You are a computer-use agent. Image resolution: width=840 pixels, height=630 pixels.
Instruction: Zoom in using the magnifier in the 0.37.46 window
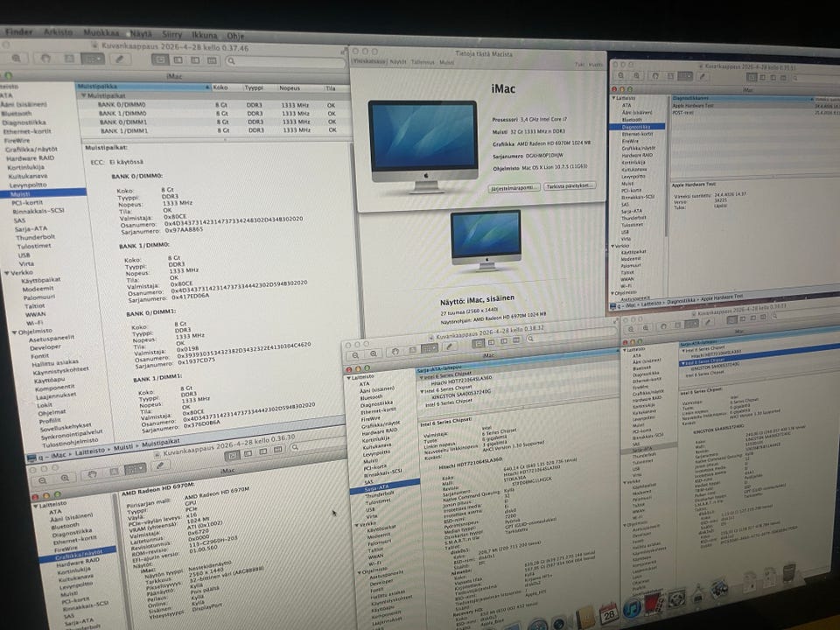click(x=16, y=59)
